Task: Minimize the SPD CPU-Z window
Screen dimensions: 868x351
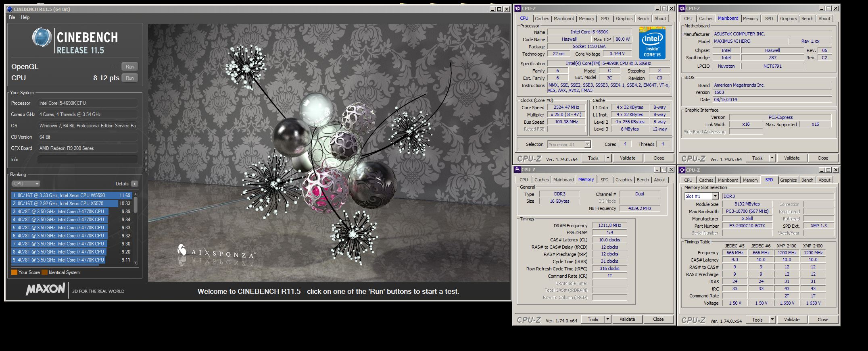Action: [822, 170]
